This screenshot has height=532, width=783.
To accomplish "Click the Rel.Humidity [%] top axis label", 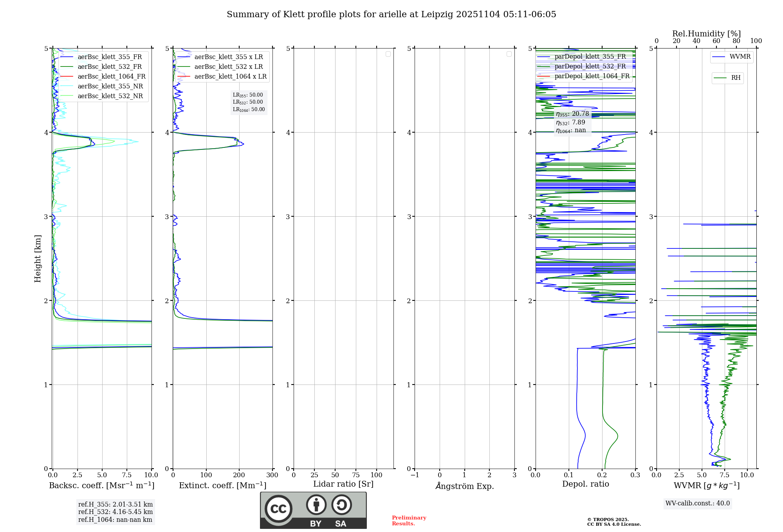I will click(x=706, y=34).
